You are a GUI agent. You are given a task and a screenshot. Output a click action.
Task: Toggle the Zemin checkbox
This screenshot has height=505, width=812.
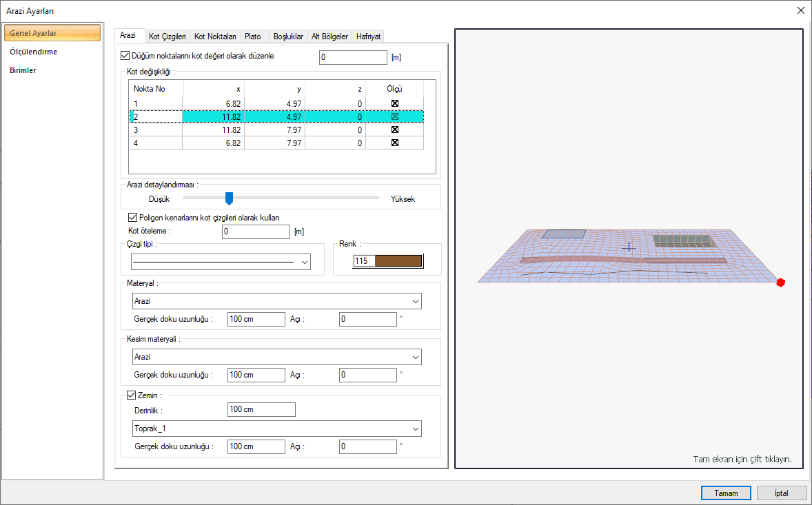(x=132, y=395)
